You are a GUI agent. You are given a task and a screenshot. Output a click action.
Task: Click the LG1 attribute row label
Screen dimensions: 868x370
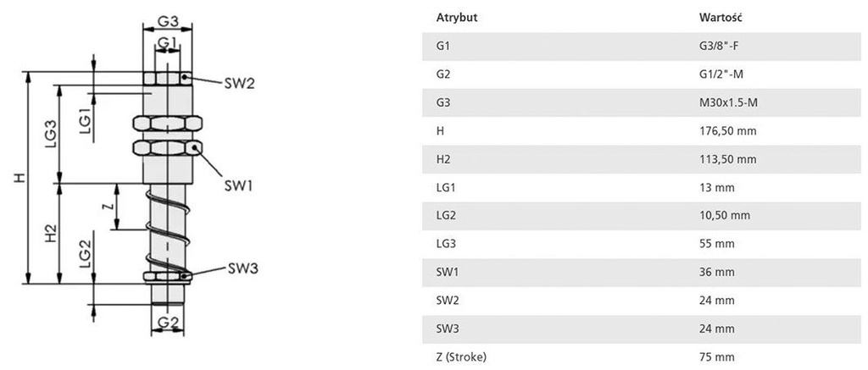point(447,187)
